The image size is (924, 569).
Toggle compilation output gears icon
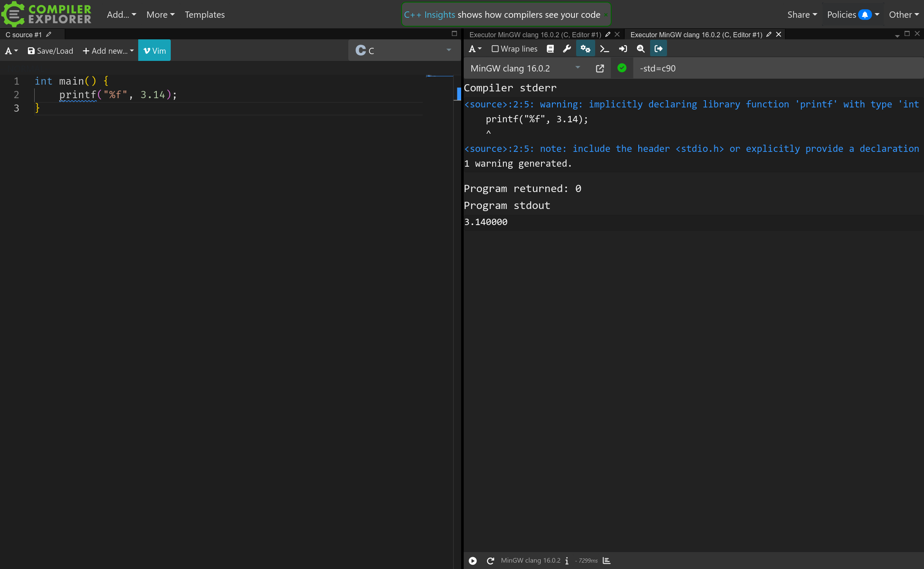(x=585, y=49)
